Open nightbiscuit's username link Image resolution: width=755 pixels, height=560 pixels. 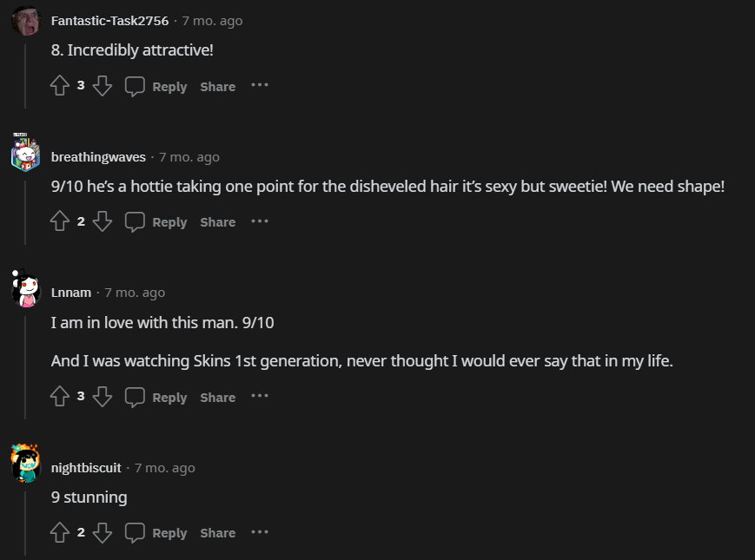click(86, 468)
